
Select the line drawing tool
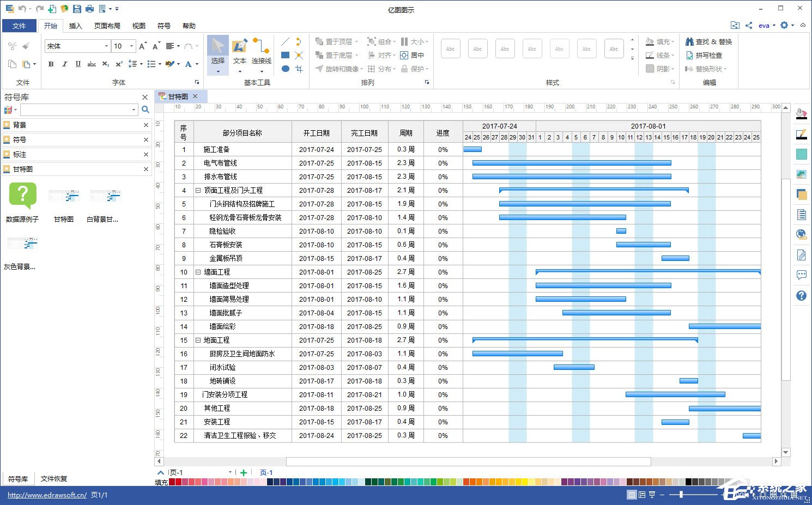(x=285, y=41)
